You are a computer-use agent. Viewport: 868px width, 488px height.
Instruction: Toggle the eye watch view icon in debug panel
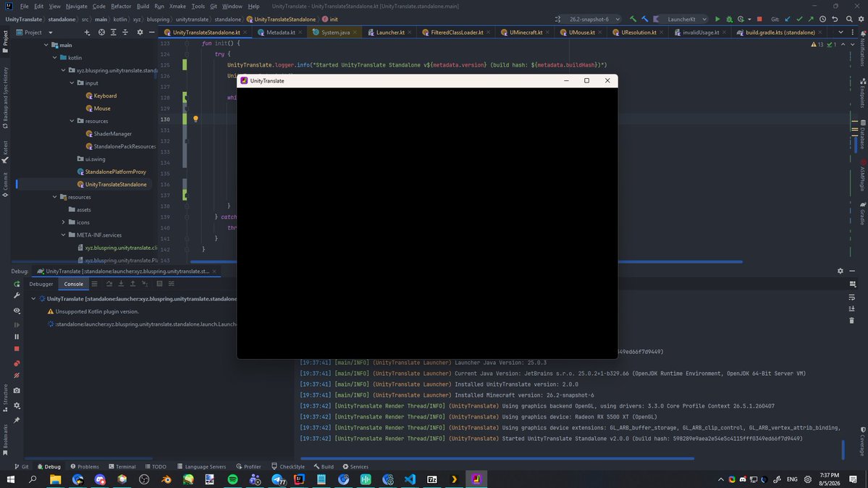tap(17, 311)
